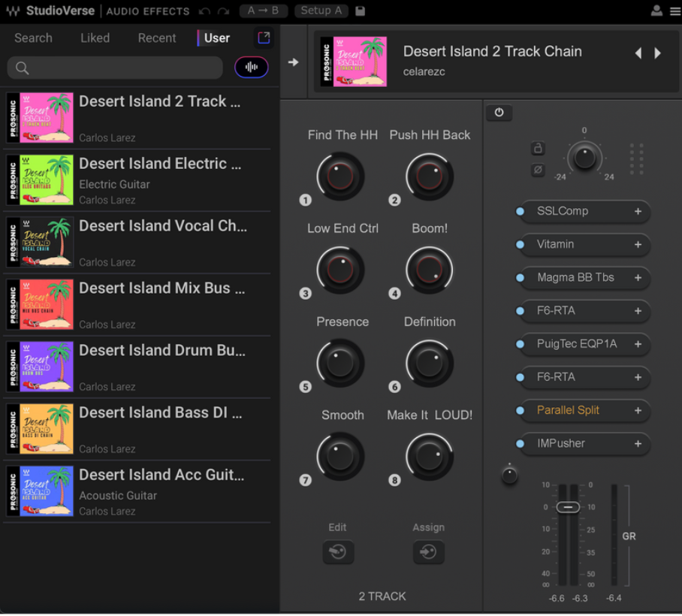This screenshot has height=616, width=682.
Task: Click the redo arrow icon
Action: 223,11
